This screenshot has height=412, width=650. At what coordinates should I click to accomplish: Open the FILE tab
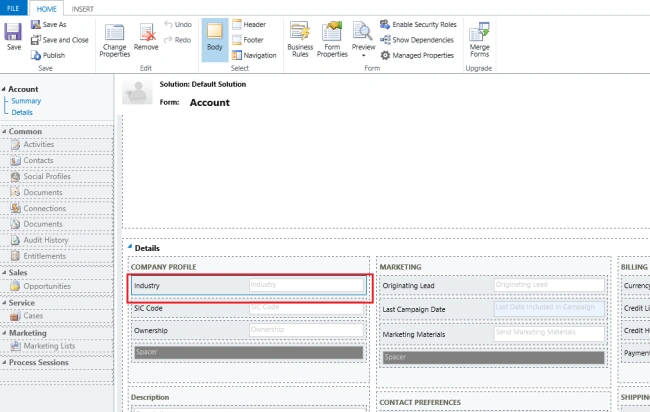pyautogui.click(x=13, y=8)
